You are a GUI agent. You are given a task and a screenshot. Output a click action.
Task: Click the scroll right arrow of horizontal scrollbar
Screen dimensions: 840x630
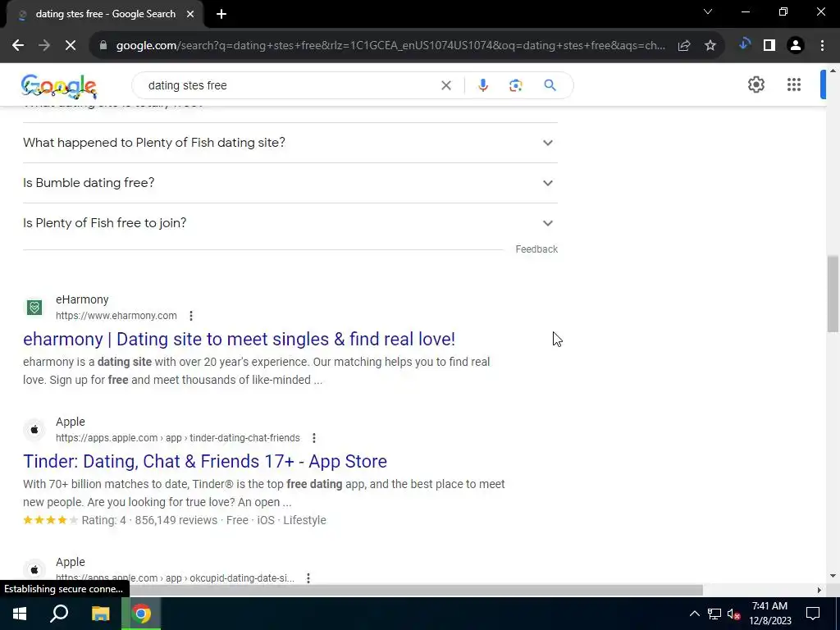pos(819,590)
